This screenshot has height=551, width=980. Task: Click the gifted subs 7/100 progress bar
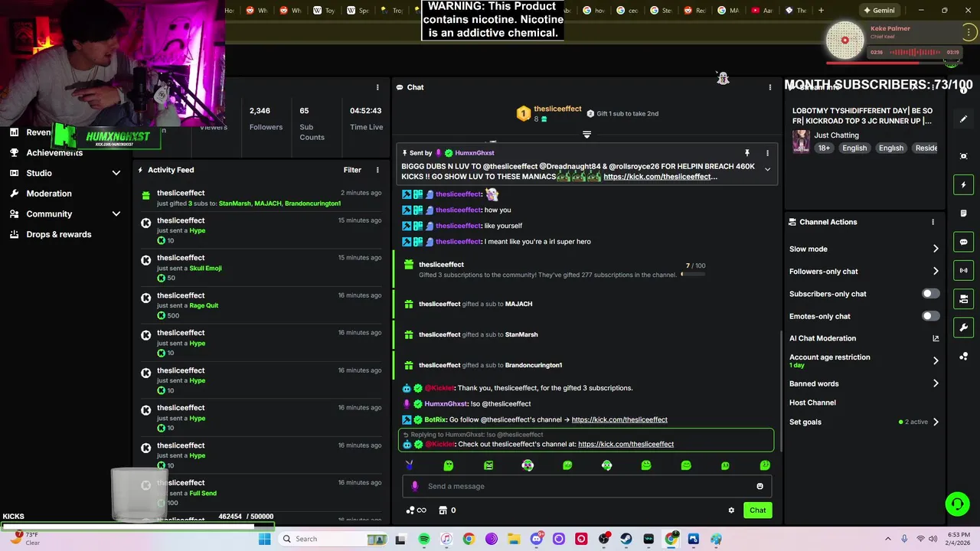pos(693,274)
